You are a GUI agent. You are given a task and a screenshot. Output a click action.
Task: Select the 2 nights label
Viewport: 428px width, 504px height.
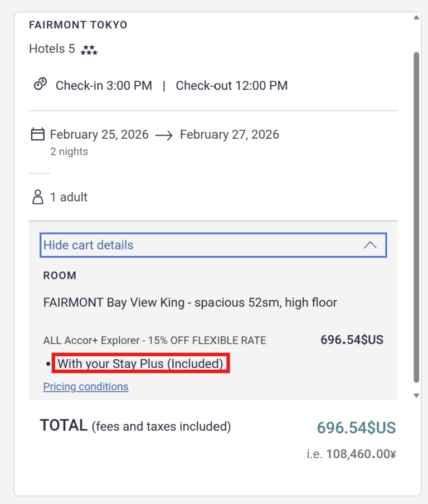[x=69, y=151]
